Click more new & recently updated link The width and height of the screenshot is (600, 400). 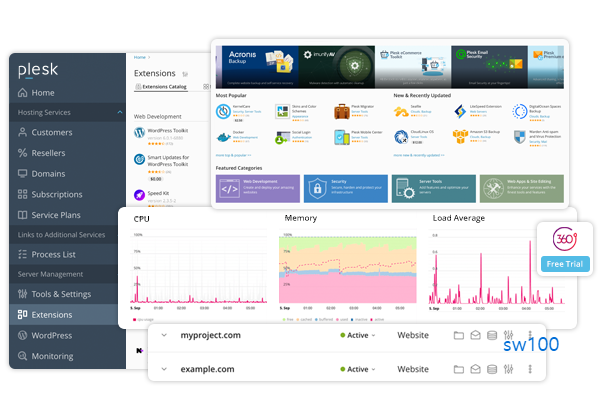click(419, 155)
